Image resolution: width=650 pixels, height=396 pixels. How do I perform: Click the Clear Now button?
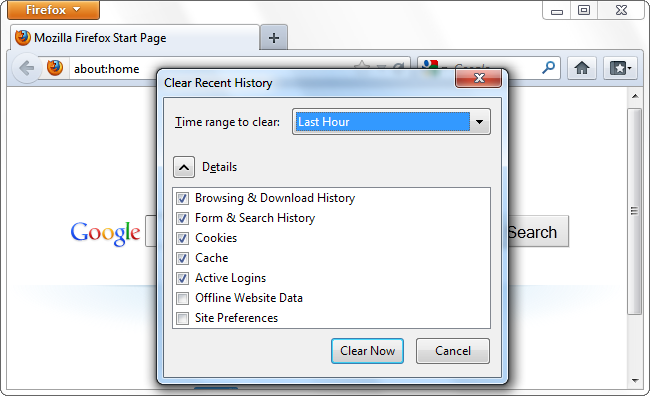click(367, 351)
